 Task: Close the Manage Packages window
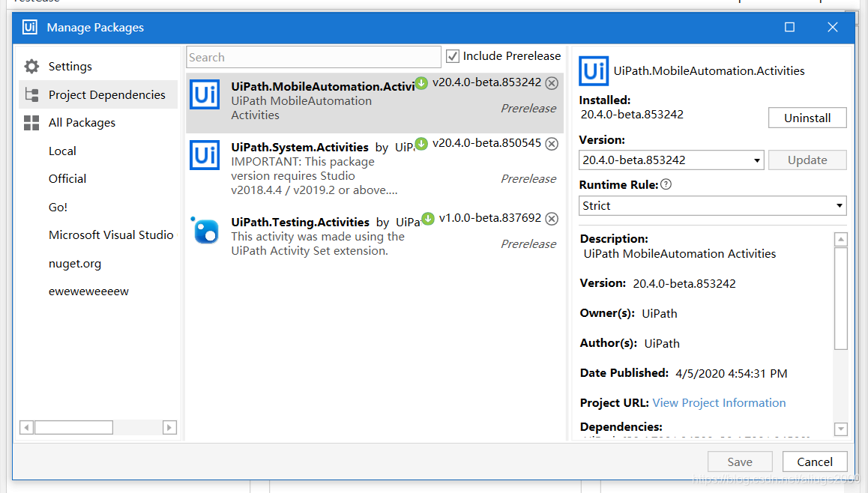(833, 27)
